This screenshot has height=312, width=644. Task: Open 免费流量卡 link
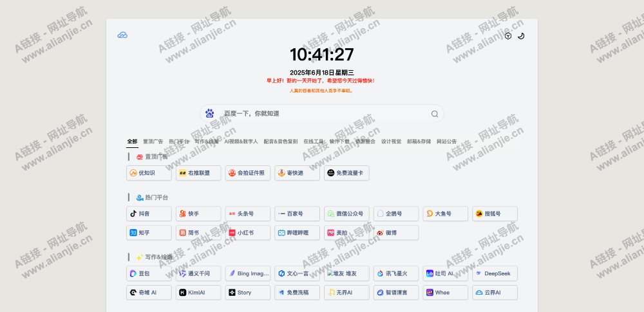pos(346,173)
